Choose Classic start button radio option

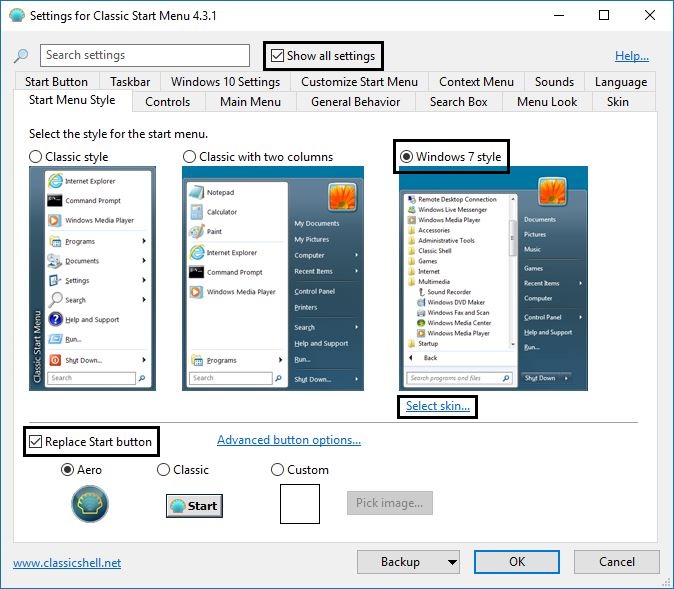(163, 469)
